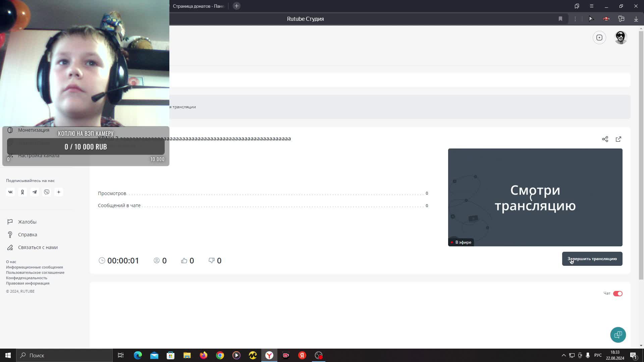The height and width of the screenshot is (362, 644).
Task: Toggle the Чат switch
Action: 618,294
